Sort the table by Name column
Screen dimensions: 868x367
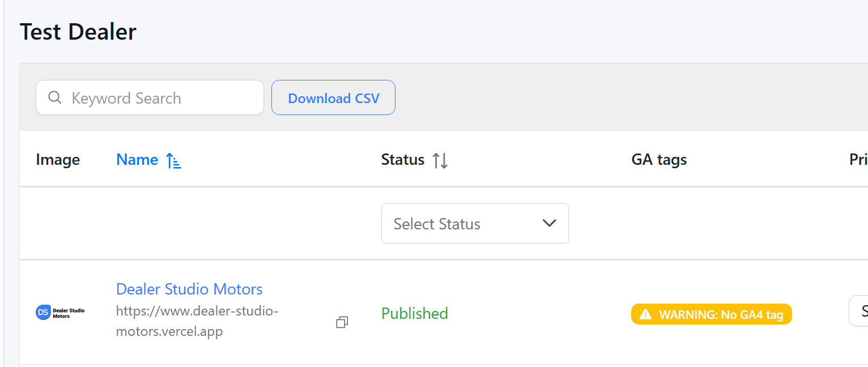point(137,160)
